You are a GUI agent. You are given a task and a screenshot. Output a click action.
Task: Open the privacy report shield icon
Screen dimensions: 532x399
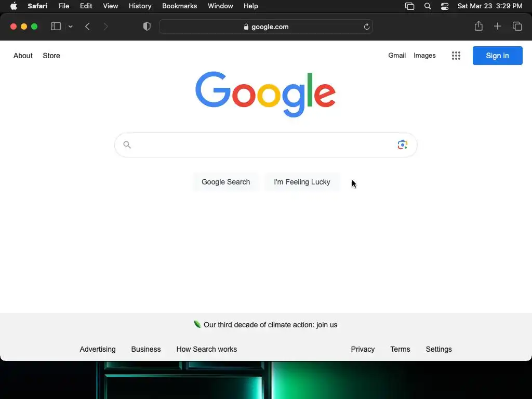point(147,26)
